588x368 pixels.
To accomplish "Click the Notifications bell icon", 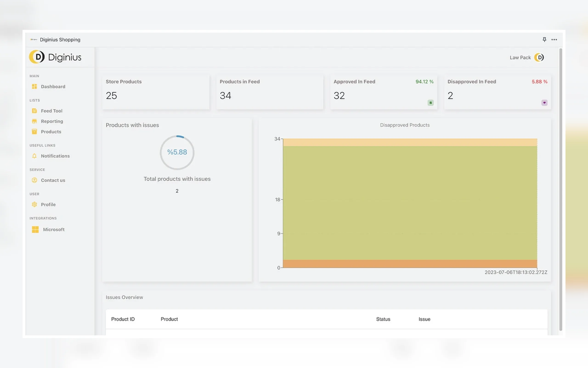I will click(x=34, y=156).
